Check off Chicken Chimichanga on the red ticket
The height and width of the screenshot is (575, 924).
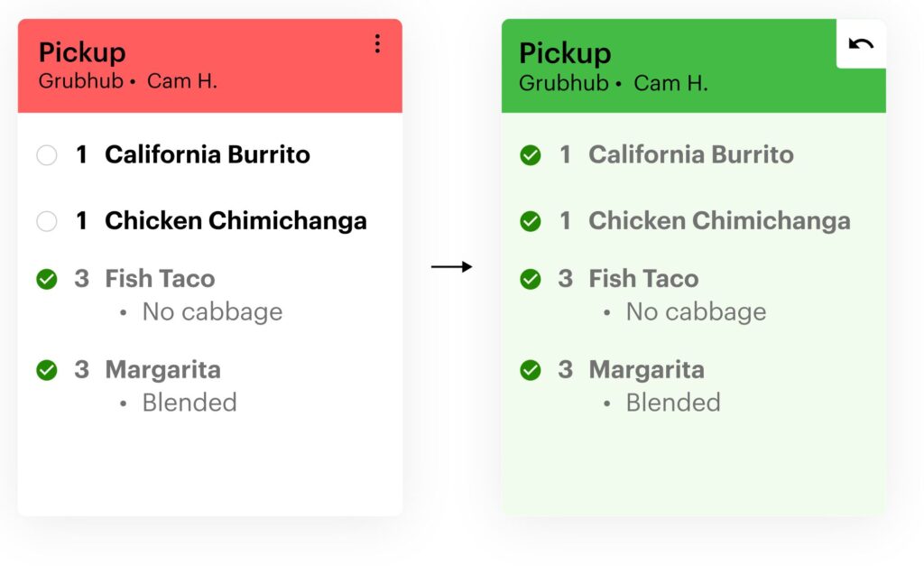coord(47,221)
